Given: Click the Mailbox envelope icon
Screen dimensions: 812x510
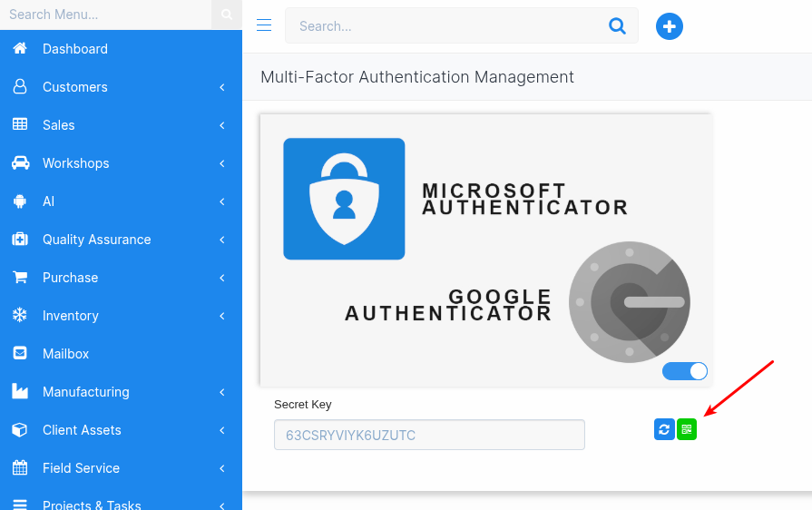Looking at the screenshot, I should pos(20,354).
